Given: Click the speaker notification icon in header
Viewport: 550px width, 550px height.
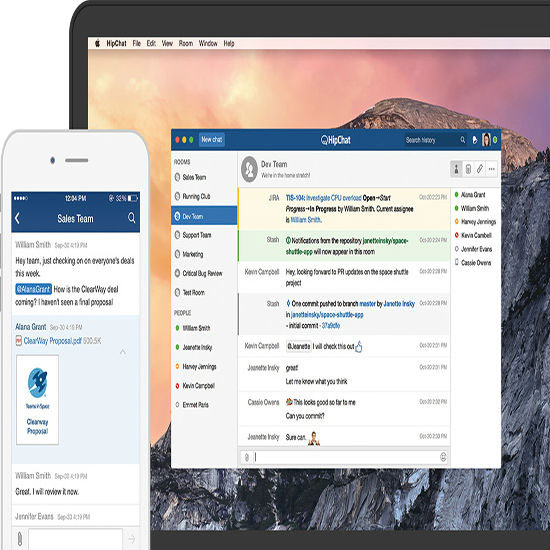Looking at the screenshot, I should 475,140.
